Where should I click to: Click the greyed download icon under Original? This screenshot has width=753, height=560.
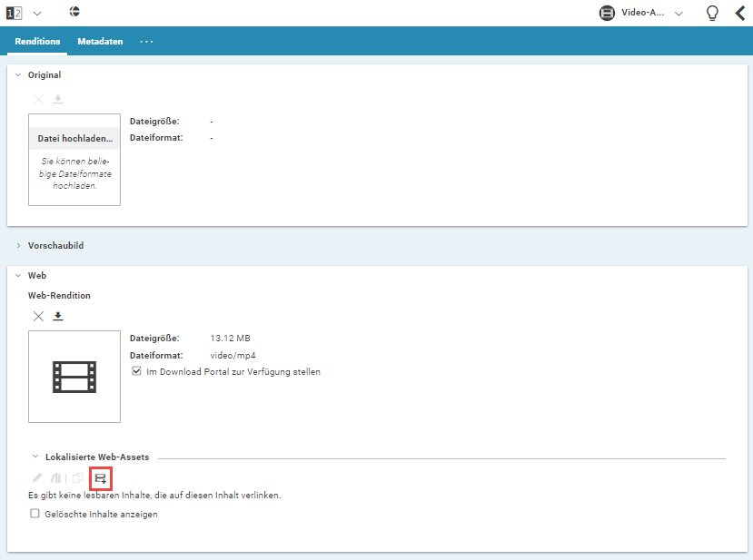pyautogui.click(x=58, y=99)
